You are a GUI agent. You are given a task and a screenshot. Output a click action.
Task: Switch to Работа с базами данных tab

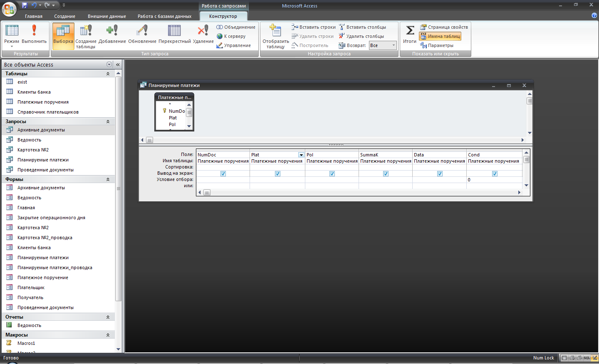click(165, 16)
